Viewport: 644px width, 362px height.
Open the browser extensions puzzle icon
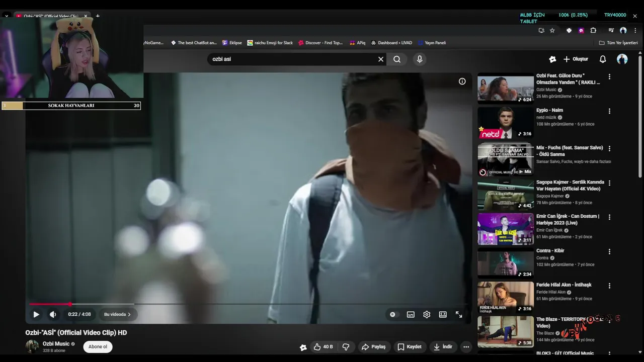(593, 31)
